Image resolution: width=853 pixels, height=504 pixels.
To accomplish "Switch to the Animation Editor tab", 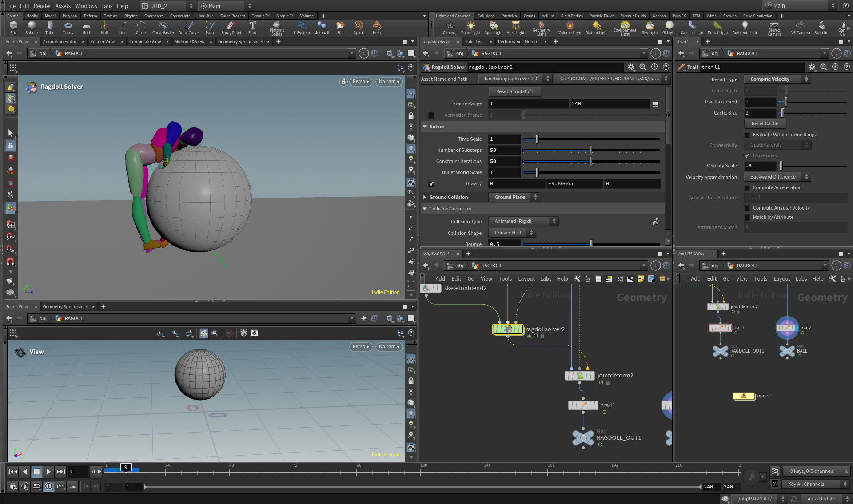I will tap(60, 41).
